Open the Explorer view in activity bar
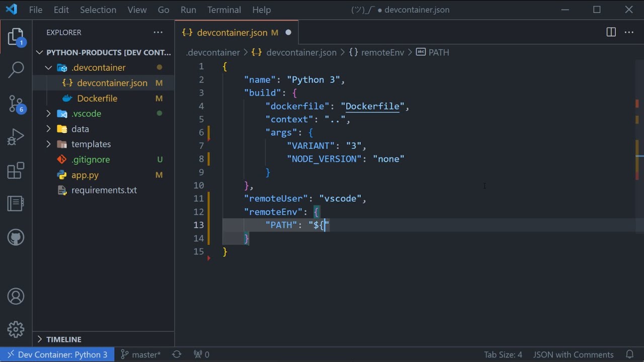The image size is (644, 362). [x=16, y=37]
